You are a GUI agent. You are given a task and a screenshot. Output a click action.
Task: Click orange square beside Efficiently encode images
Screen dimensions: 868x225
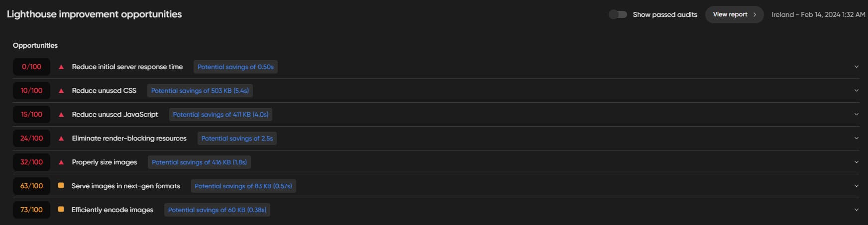(x=61, y=209)
